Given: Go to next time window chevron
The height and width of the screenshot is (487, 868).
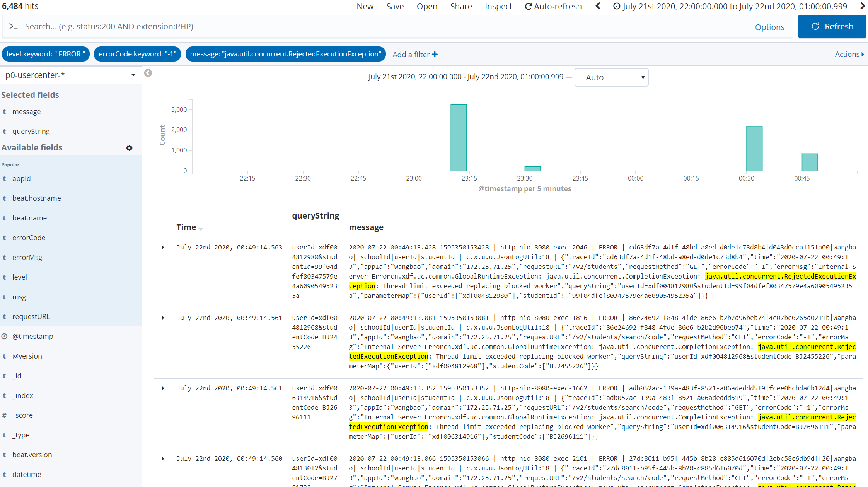Looking at the screenshot, I should [863, 6].
